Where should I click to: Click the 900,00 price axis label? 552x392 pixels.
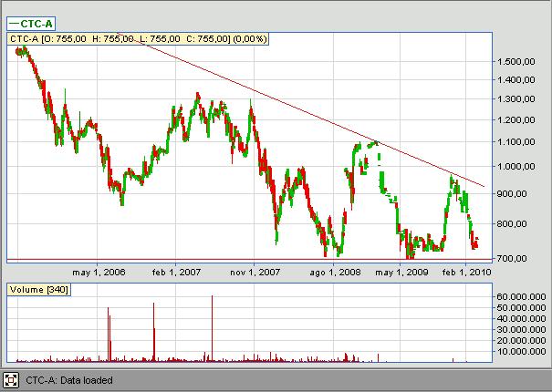pos(512,193)
